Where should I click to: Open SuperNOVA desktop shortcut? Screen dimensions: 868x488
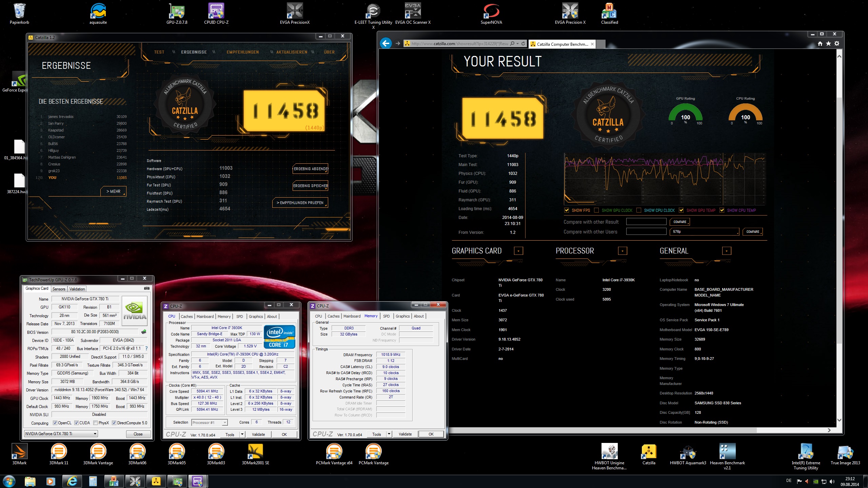[491, 14]
